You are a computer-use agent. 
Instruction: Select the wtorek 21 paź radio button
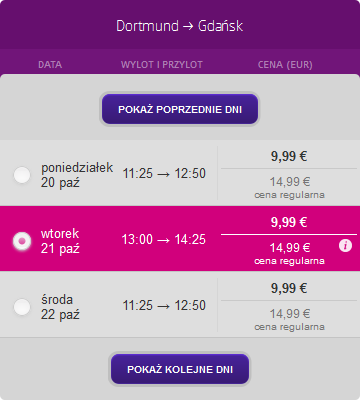[22, 241]
